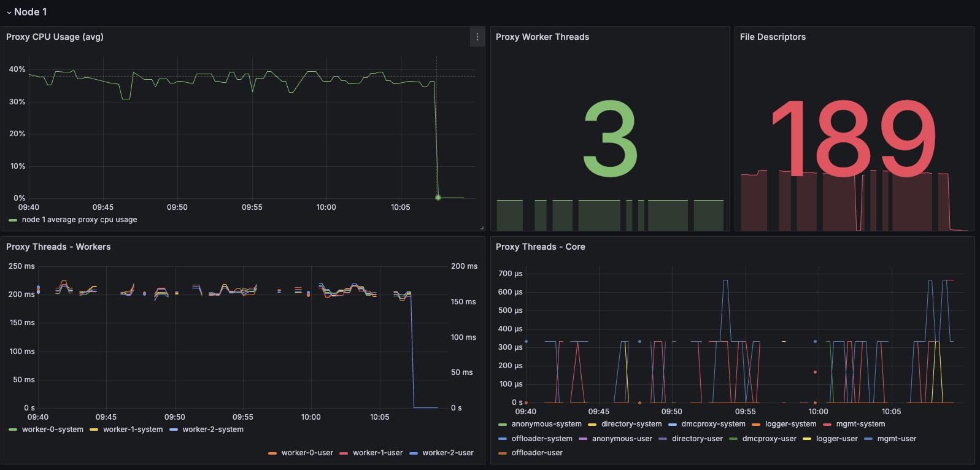This screenshot has width=980, height=470.
Task: Select the Proxy Threads - Core panel title
Action: point(540,247)
